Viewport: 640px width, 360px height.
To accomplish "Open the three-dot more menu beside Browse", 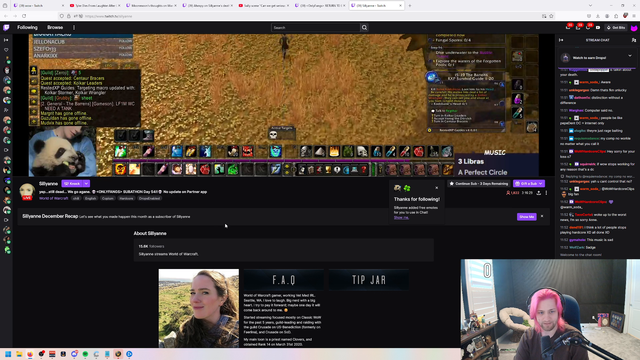I will tap(74, 27).
